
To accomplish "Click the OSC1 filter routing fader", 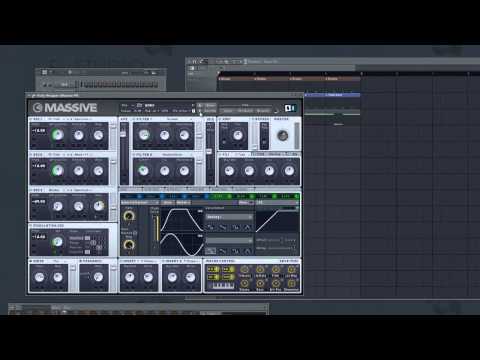I will (113, 126).
